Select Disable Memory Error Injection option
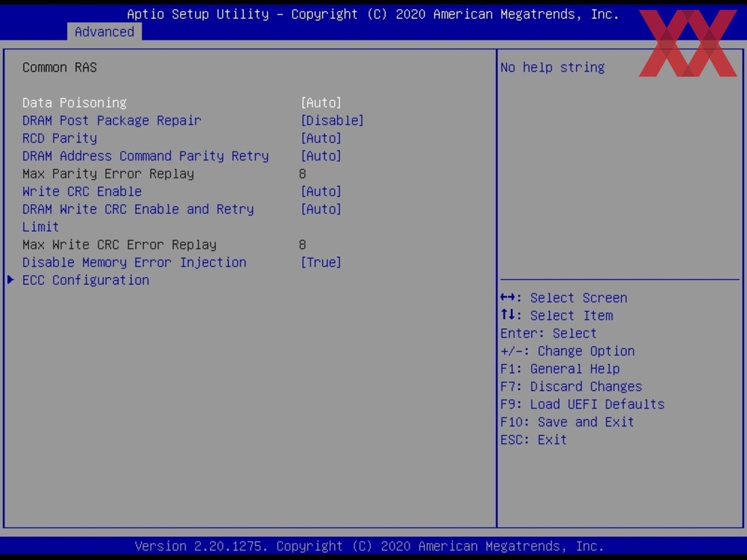This screenshot has height=560, width=747. [x=135, y=262]
